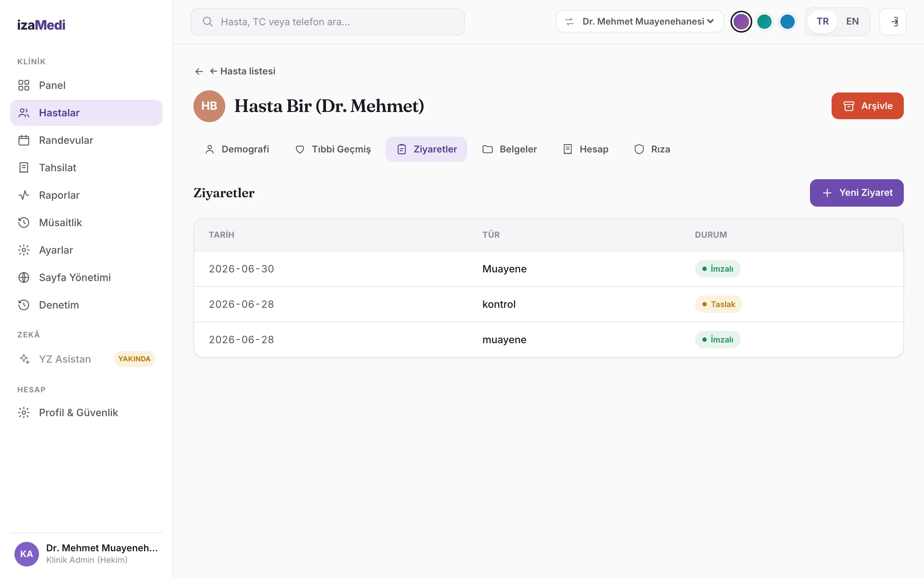Viewport: 924px width, 578px height.
Task: Open the Panel dashboard icon in sidebar
Action: pyautogui.click(x=24, y=85)
